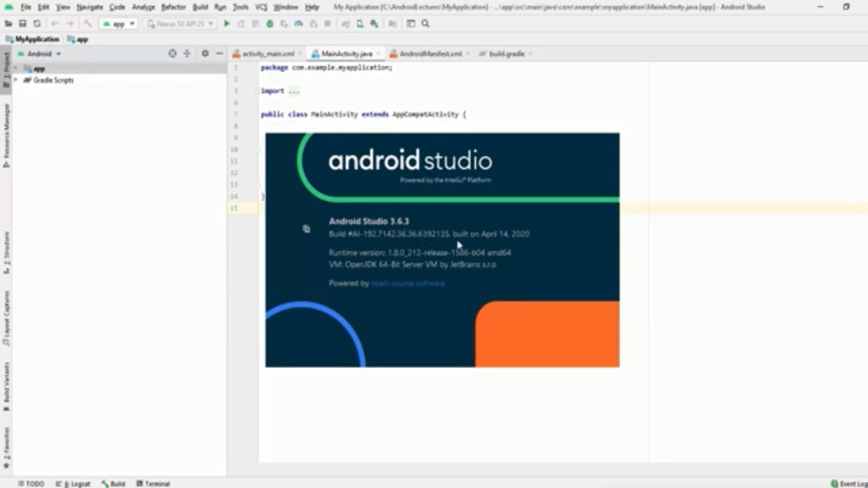Open Project panel settings gear

[205, 54]
